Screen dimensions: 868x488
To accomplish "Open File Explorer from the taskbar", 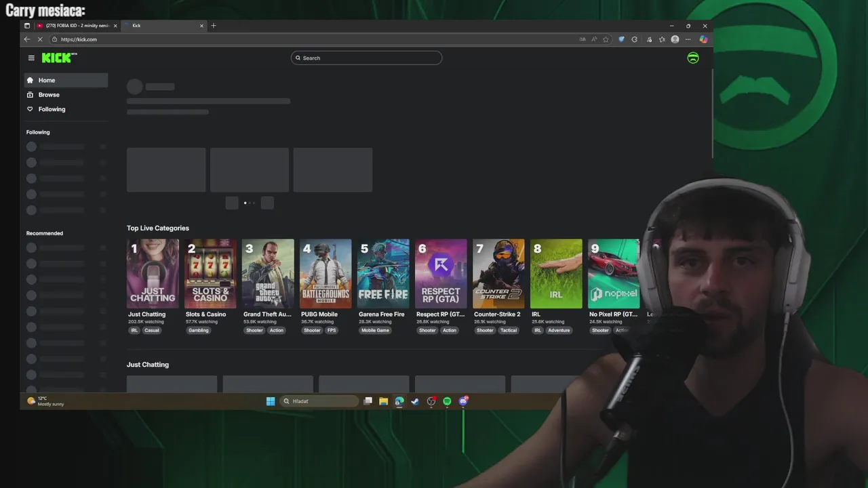I will pos(383,401).
